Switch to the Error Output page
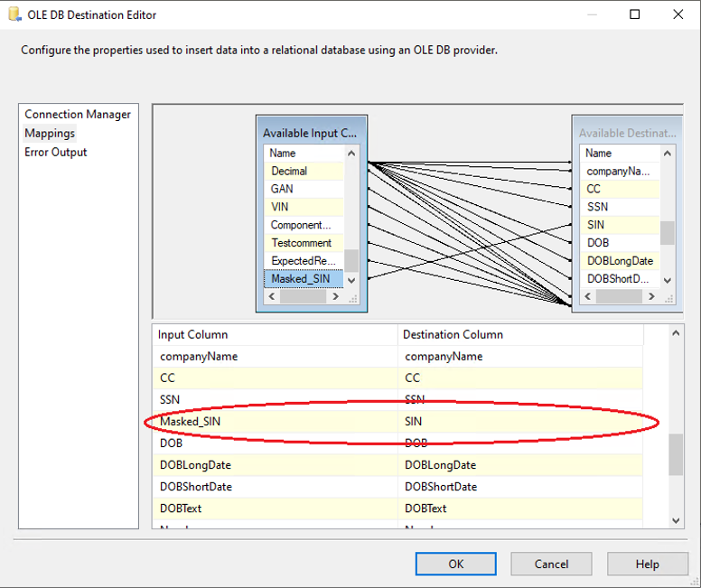The height and width of the screenshot is (588, 701). (56, 153)
